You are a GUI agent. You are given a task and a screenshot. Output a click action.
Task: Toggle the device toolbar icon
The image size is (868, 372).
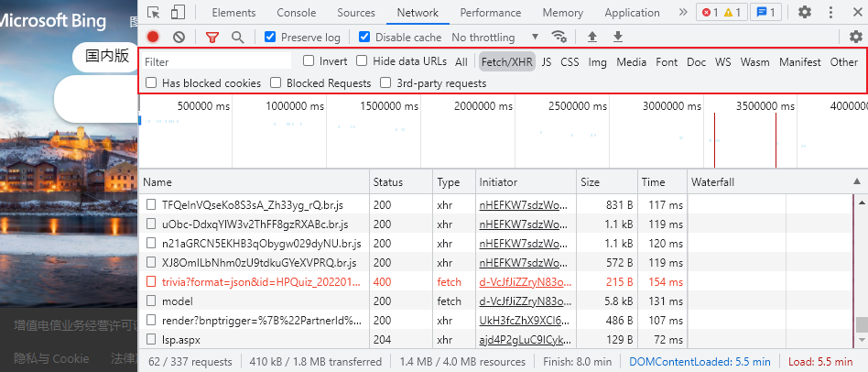[x=178, y=12]
